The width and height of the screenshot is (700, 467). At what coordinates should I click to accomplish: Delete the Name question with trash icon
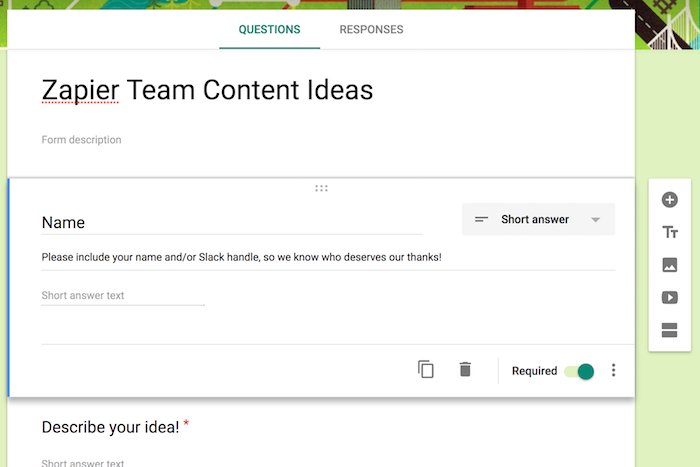465,370
